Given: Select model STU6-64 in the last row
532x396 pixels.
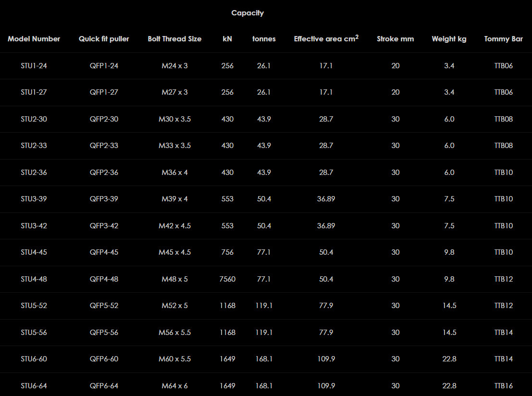Looking at the screenshot, I should tap(34, 386).
